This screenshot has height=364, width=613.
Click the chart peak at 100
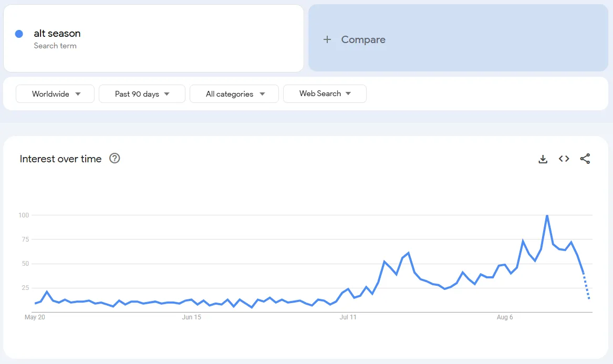click(547, 215)
